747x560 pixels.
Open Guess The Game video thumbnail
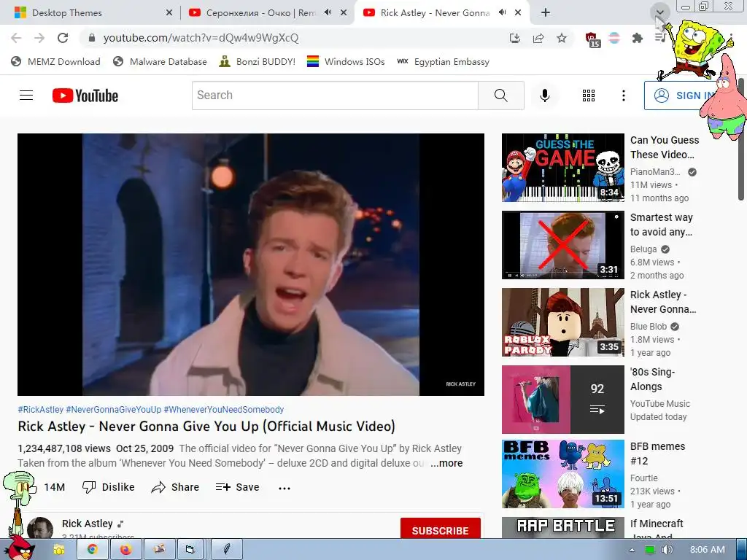[562, 168]
